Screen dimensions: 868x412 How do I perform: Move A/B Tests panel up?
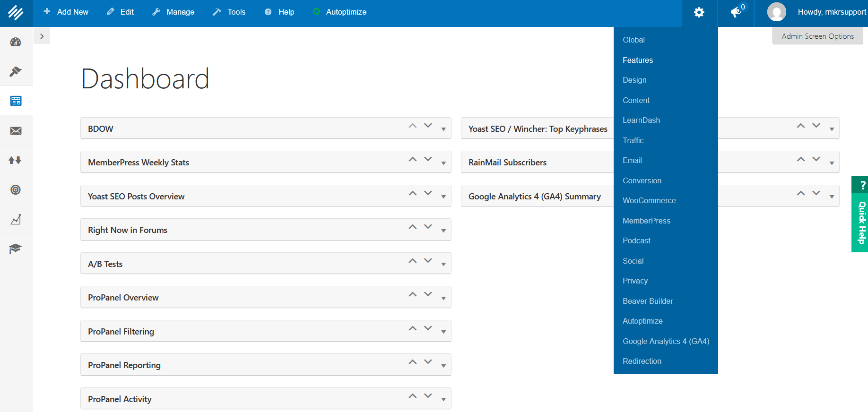[413, 261]
